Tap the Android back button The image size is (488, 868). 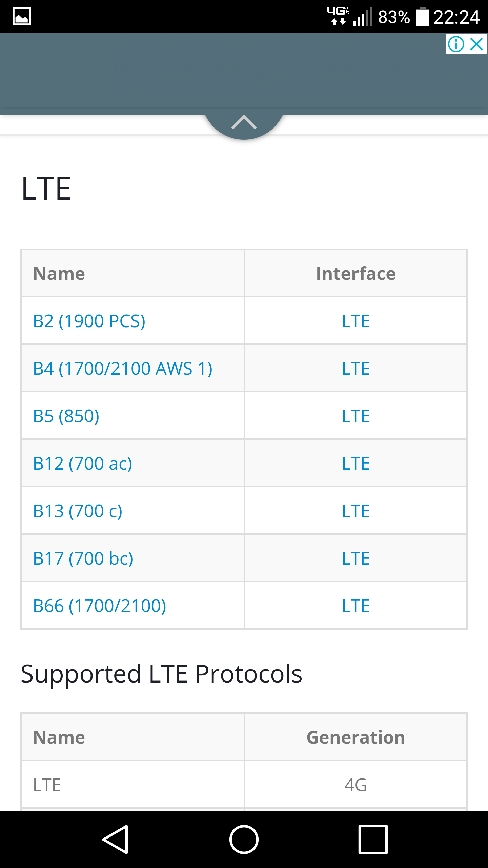116,839
